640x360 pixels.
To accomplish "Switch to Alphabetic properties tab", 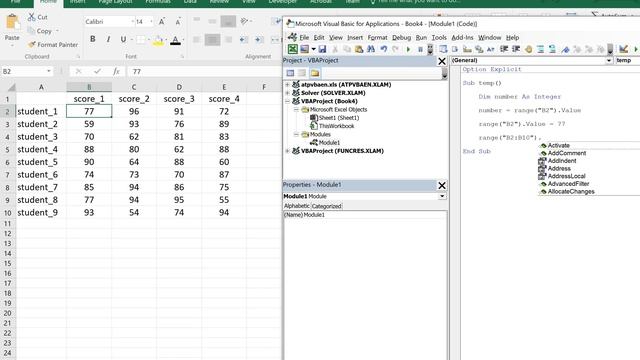I will pyautogui.click(x=296, y=206).
